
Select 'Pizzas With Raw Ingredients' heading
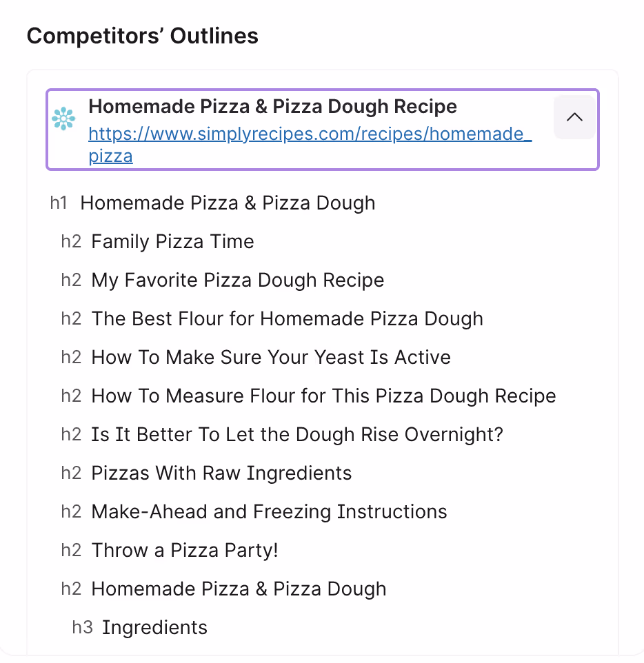(x=222, y=473)
